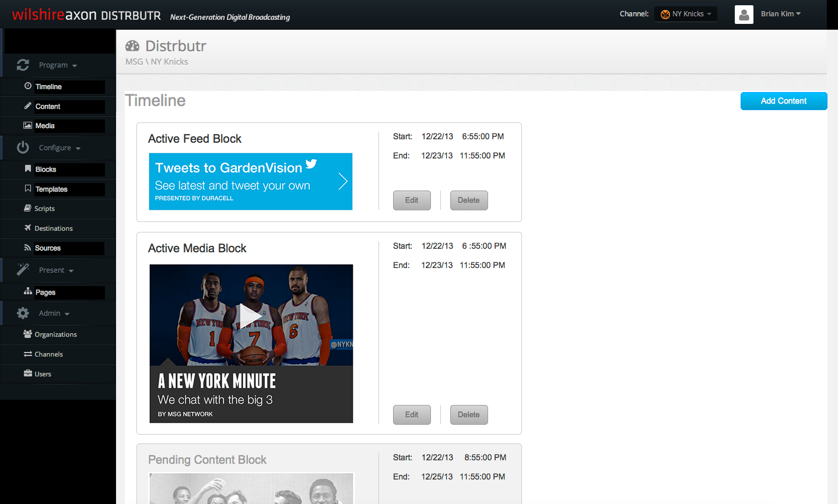Open the Tweets to GardenVision banner
The height and width of the screenshot is (504, 838).
point(251,181)
